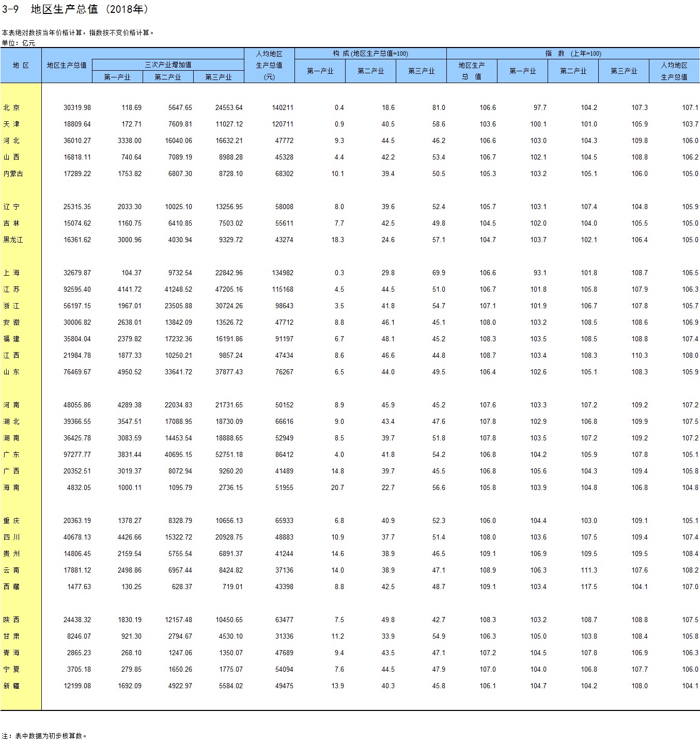700x744 pixels.
Task: Select the 重庆 row label
Action: pos(11,520)
